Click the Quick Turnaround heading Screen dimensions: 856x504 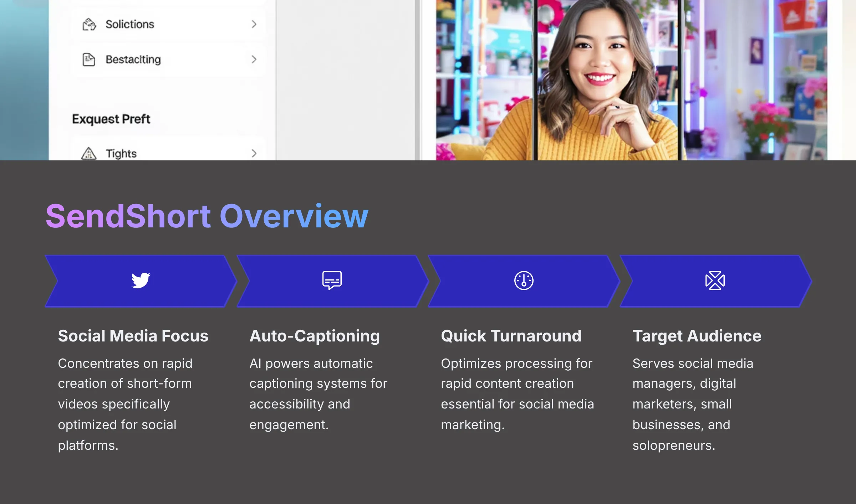click(511, 336)
